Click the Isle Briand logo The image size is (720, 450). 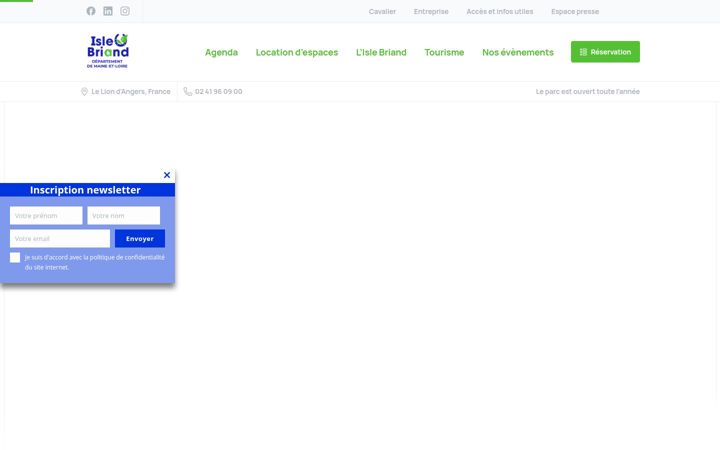[x=108, y=51]
